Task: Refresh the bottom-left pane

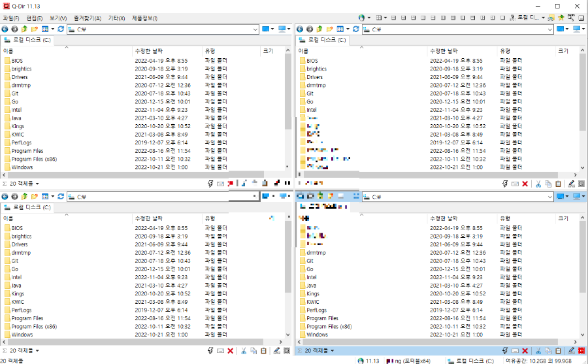Action: point(61,197)
